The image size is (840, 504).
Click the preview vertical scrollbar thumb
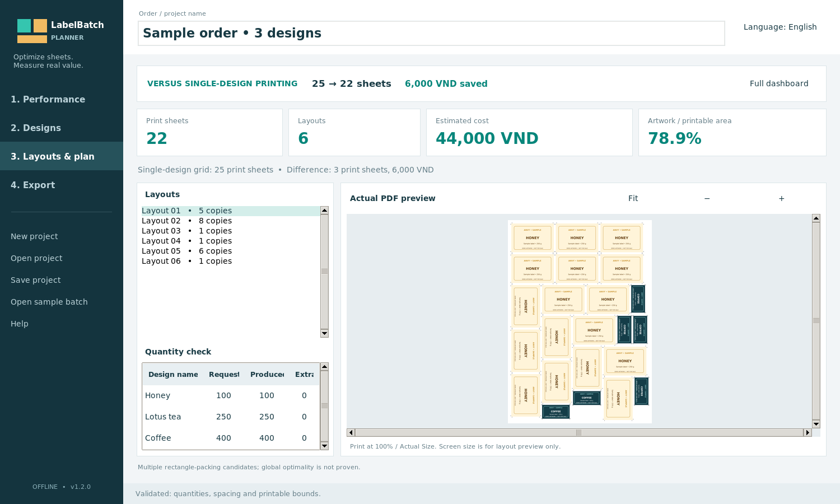click(816, 321)
